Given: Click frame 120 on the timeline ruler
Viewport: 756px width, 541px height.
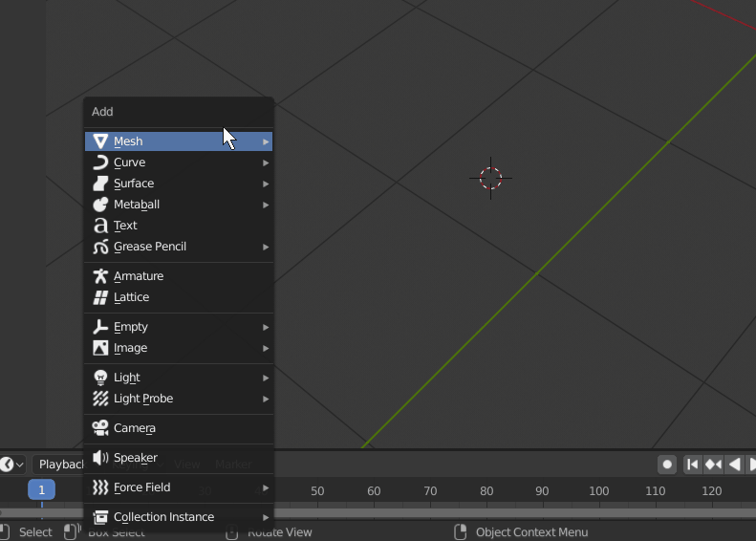Looking at the screenshot, I should click(712, 491).
